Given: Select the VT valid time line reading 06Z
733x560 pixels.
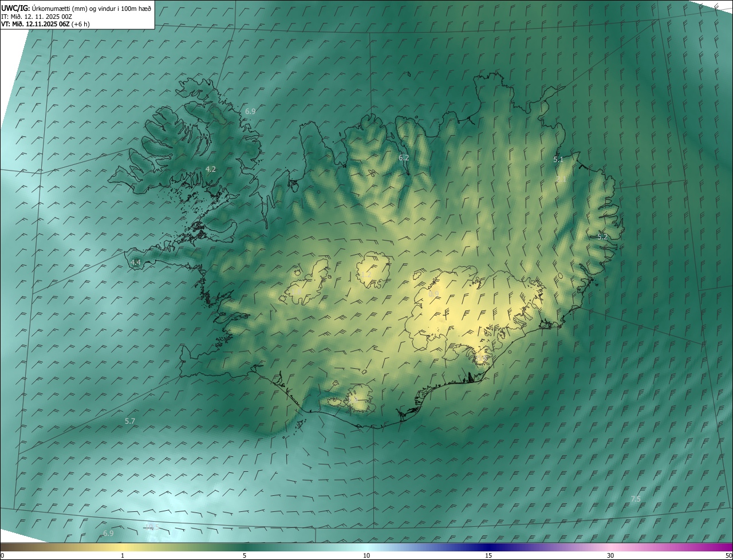Looking at the screenshot, I should pos(45,24).
